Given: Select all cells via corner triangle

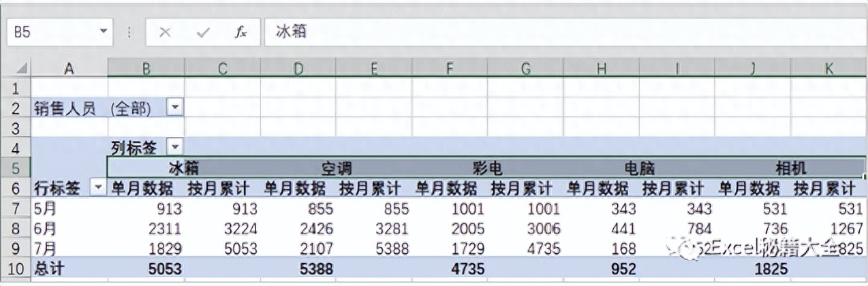Looking at the screenshot, I should pyautogui.click(x=21, y=69).
